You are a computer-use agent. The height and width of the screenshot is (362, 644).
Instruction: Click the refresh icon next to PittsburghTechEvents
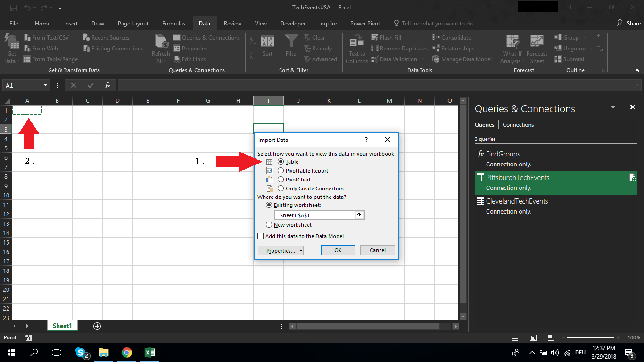pos(633,178)
